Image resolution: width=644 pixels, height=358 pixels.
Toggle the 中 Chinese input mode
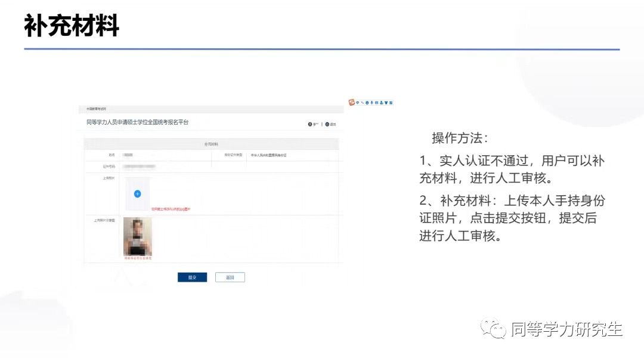pyautogui.click(x=357, y=103)
